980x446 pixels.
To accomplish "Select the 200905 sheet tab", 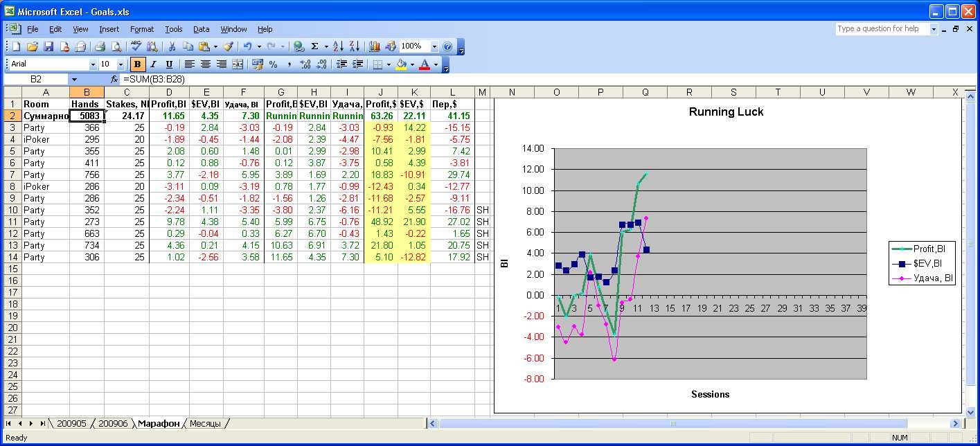I will coord(71,423).
